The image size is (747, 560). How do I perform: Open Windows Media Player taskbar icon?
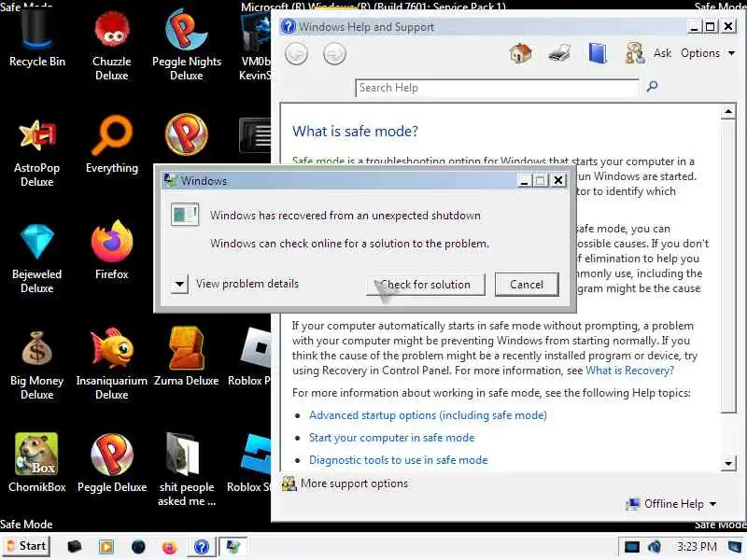106,547
